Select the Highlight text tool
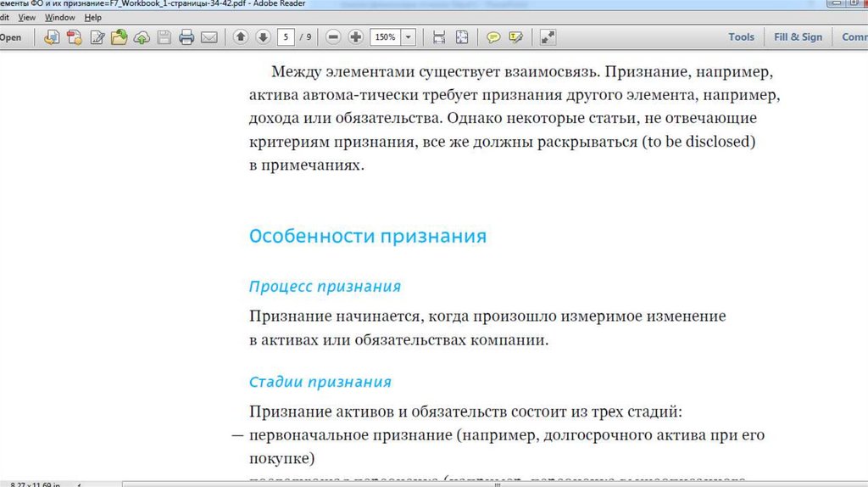This screenshot has height=487, width=868. [x=515, y=37]
